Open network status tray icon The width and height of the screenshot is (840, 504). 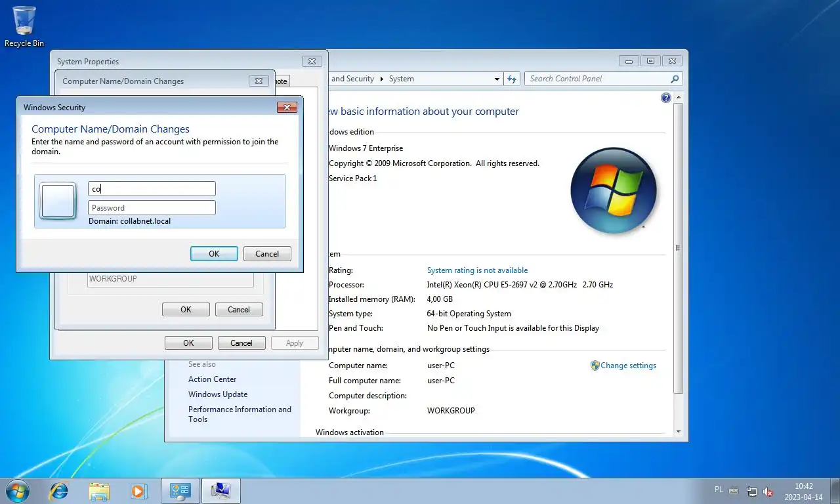[752, 492]
